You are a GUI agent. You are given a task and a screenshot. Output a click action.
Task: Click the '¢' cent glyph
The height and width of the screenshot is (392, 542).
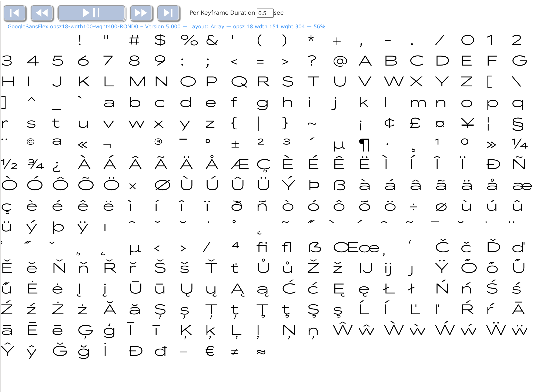389,123
